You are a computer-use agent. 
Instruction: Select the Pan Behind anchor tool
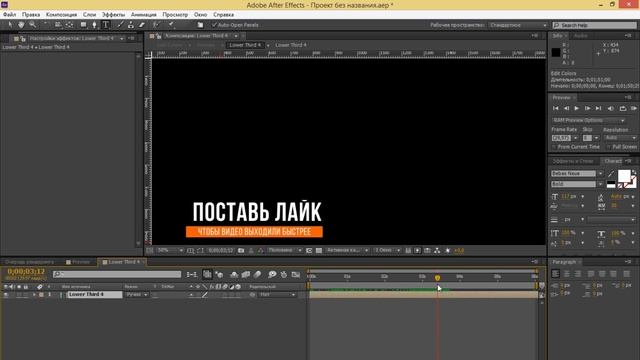coord(69,25)
